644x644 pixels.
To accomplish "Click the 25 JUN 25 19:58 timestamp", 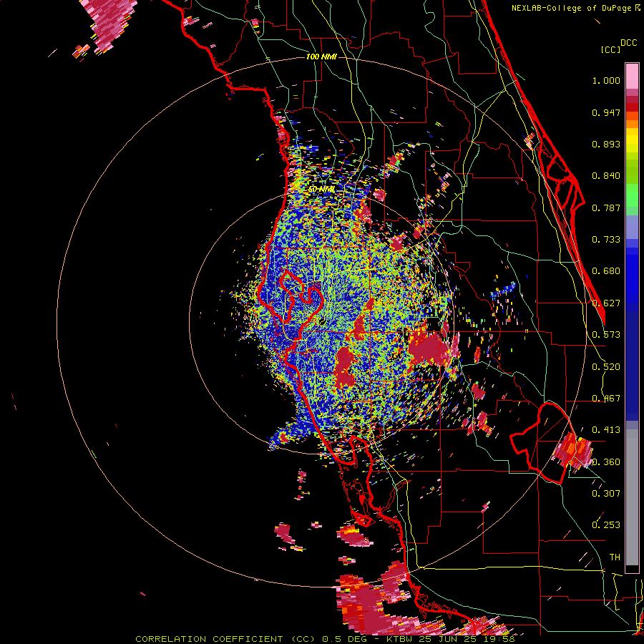I will [467, 639].
